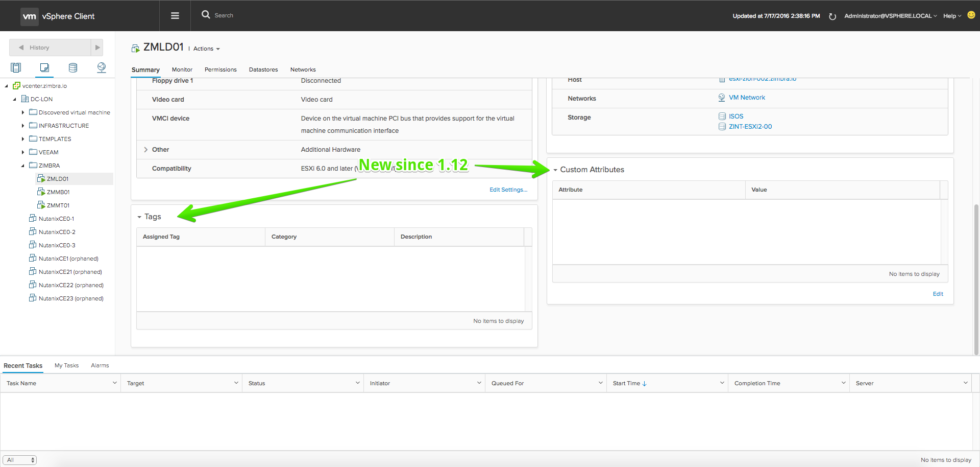Click the VM Network icon
The width and height of the screenshot is (980, 467).
tap(722, 98)
